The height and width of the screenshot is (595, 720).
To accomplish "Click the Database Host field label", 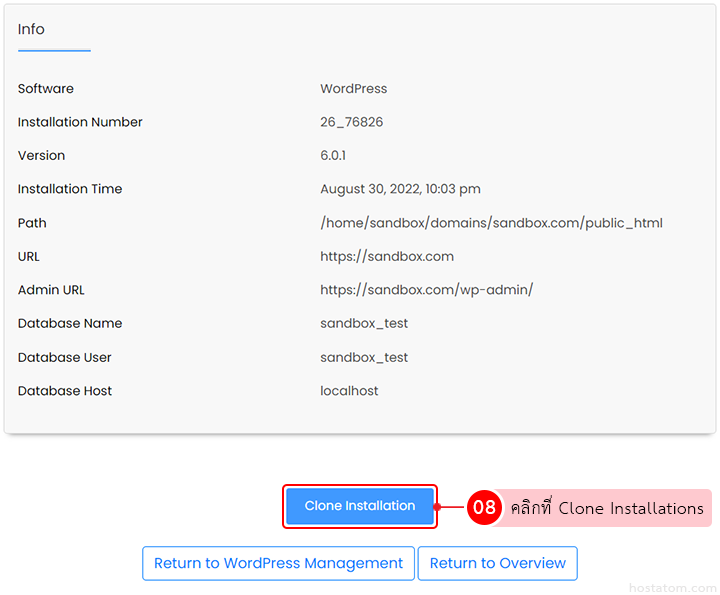I will tap(65, 391).
